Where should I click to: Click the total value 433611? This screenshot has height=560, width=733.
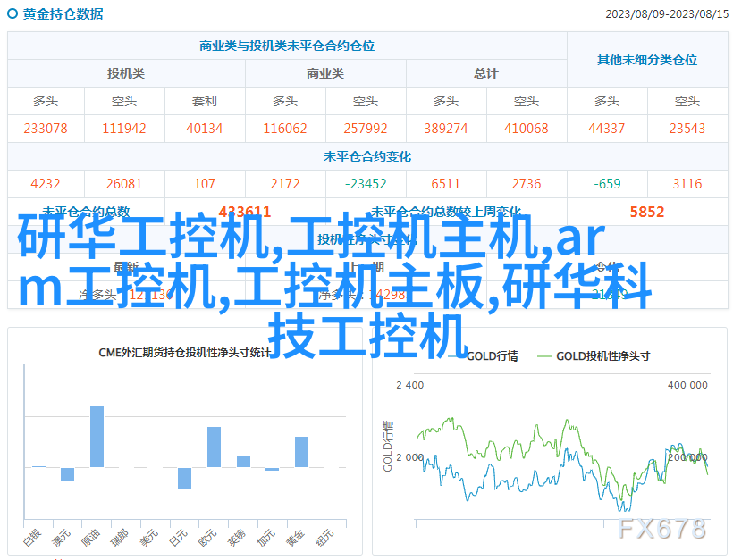[x=245, y=212]
